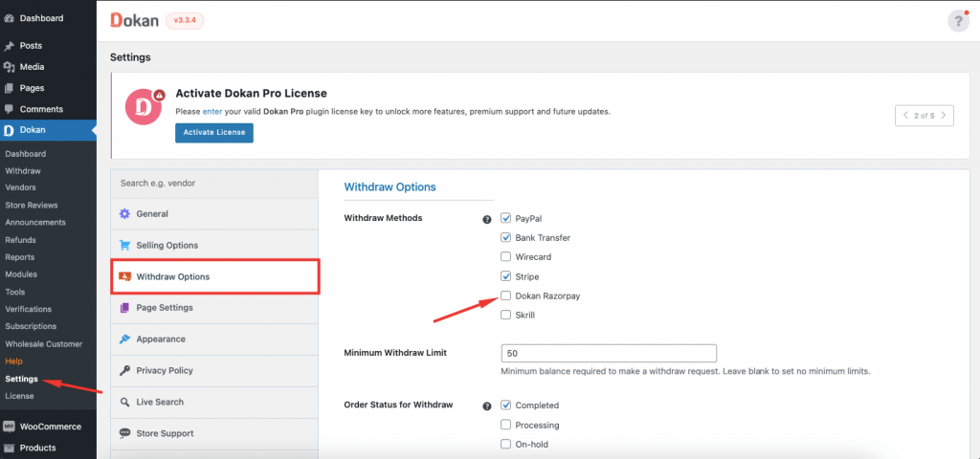Click the Order Status help tooltip icon

(487, 406)
